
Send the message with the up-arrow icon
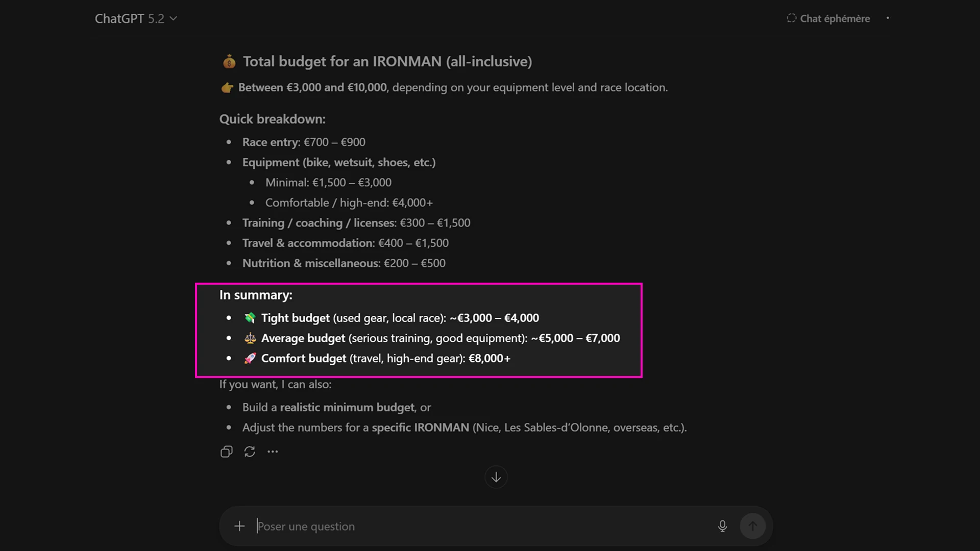pos(752,526)
